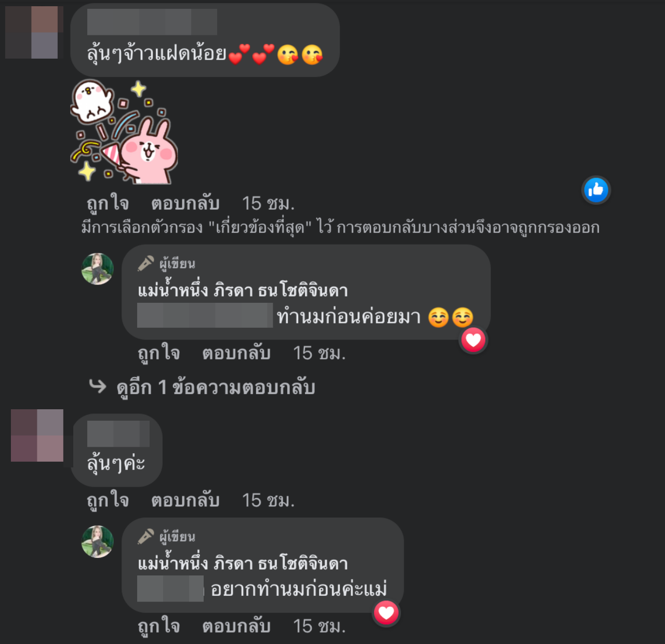Like the ลุ้นๆค่ะ comment
Viewport: 665px width, 644px height.
pyautogui.click(x=108, y=500)
